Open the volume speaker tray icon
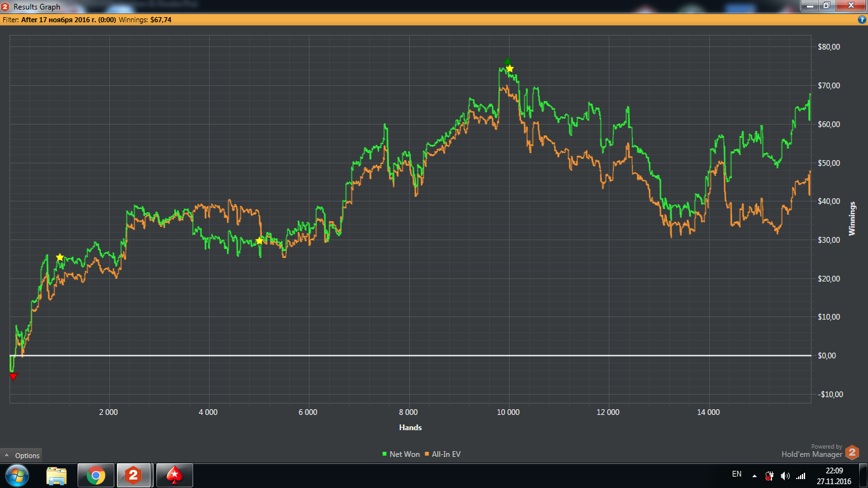 785,475
